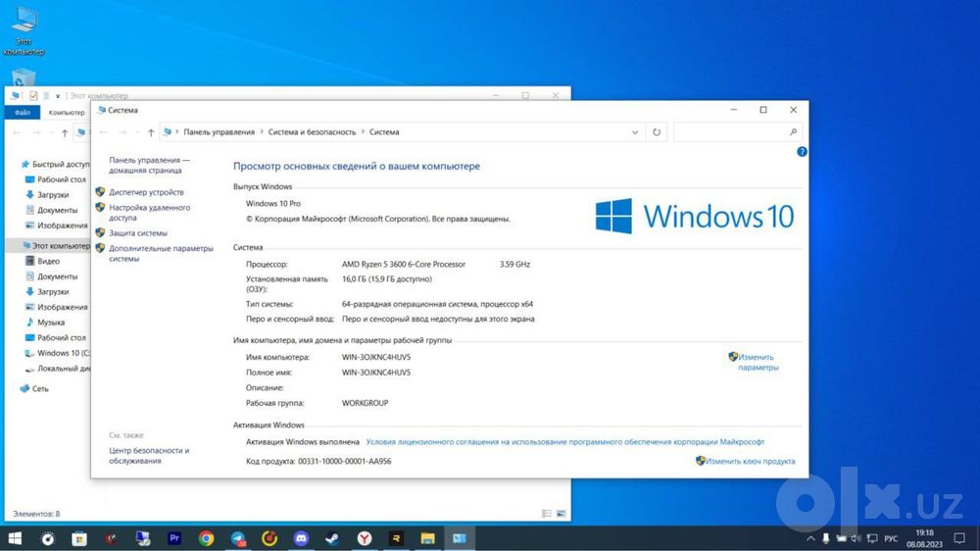
Task: Open the Файл tab in Explorer
Action: [x=23, y=113]
